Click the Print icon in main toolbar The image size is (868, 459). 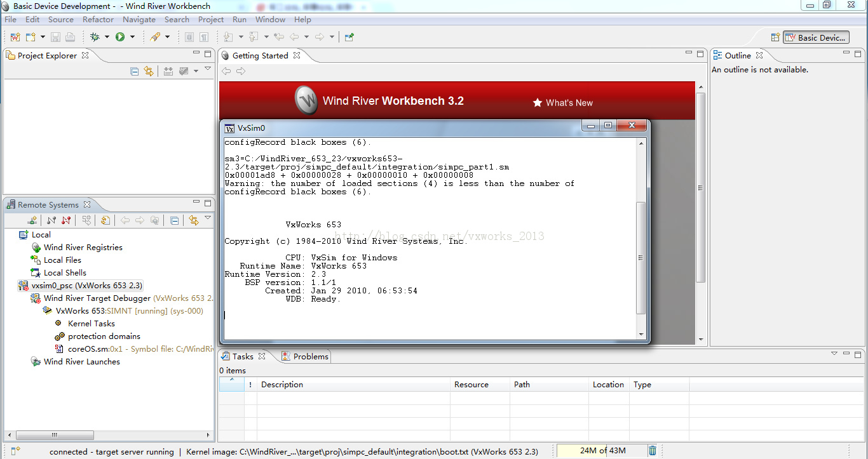pos(70,37)
